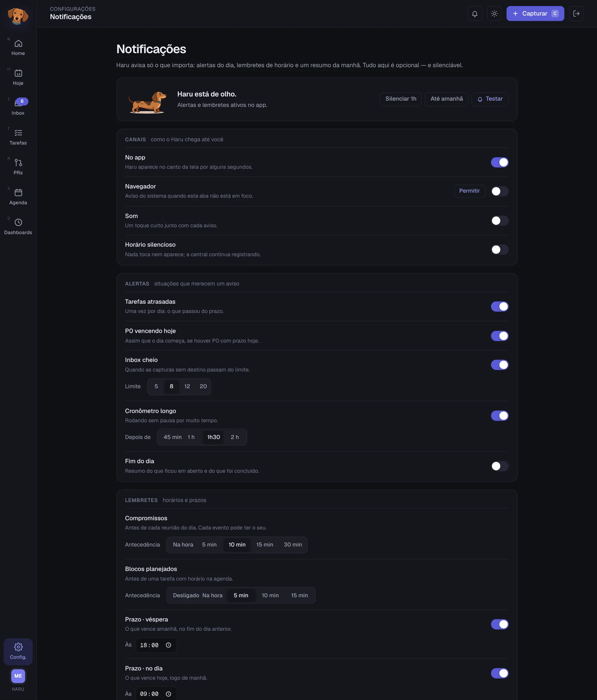Enable Fim do dia toggle

click(x=499, y=466)
